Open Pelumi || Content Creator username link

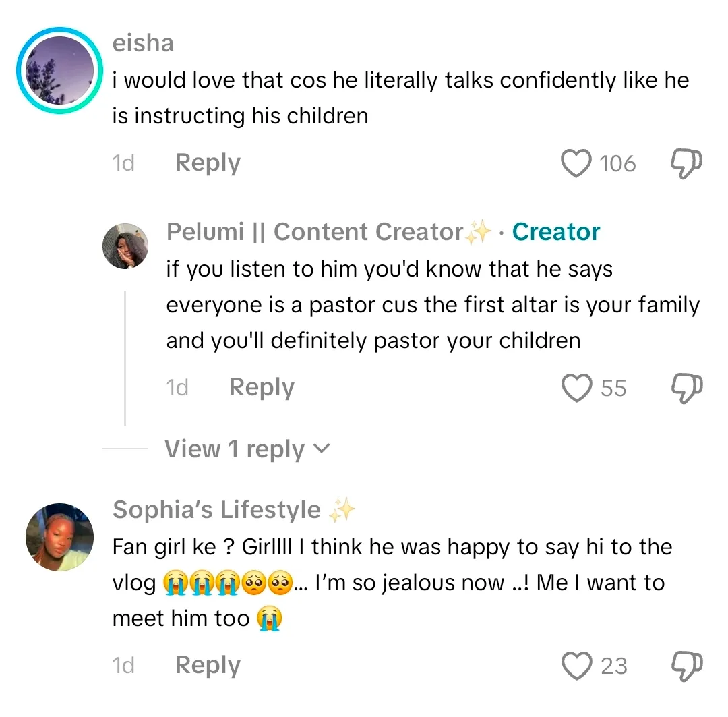click(315, 232)
